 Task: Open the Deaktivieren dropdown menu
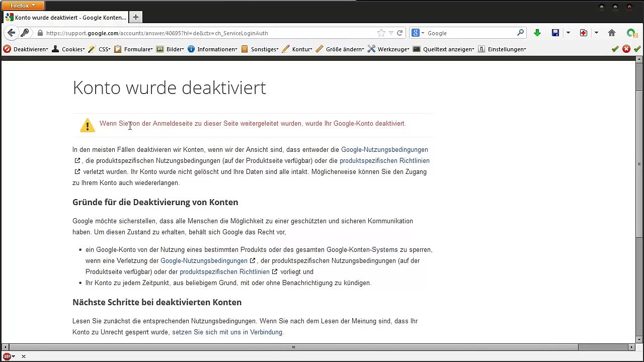pyautogui.click(x=26, y=49)
